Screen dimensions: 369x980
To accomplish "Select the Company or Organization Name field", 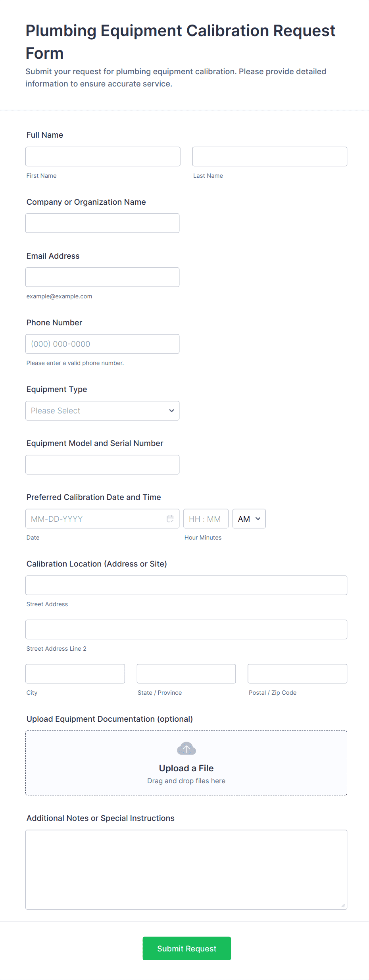I will point(102,223).
